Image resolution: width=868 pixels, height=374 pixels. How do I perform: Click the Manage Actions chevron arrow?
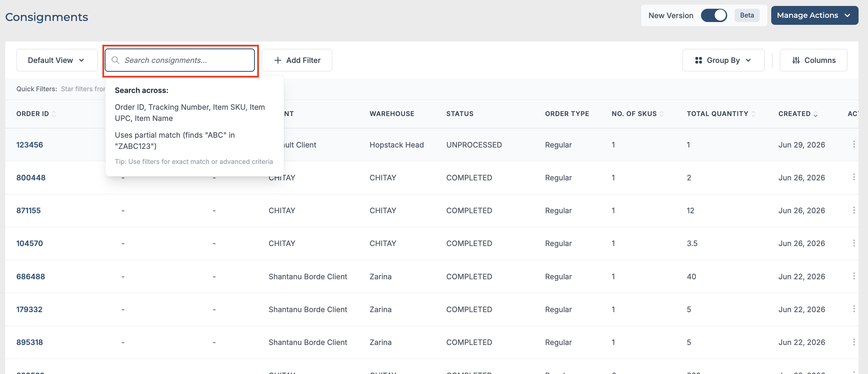pyautogui.click(x=847, y=15)
